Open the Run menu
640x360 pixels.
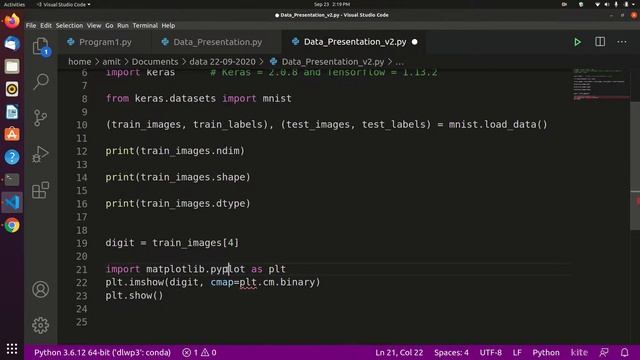123,25
